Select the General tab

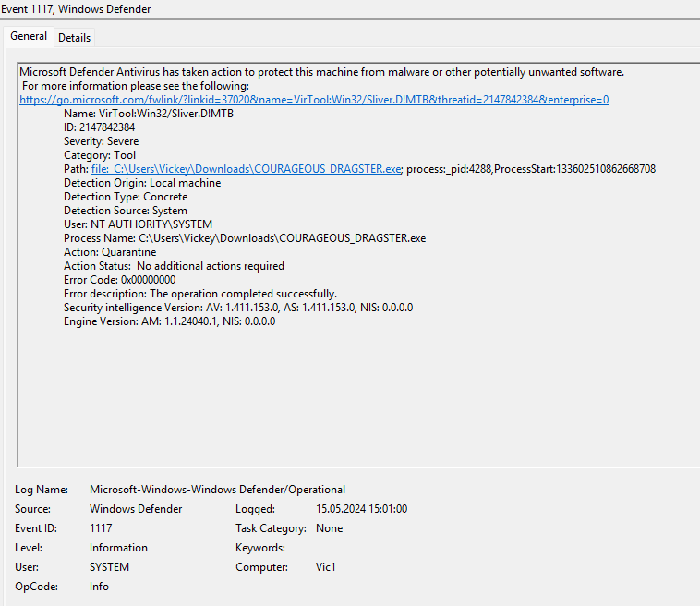pos(29,37)
